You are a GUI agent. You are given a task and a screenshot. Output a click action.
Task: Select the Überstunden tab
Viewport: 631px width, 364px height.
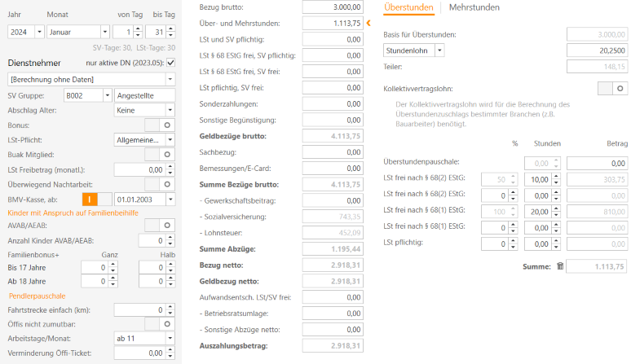[x=408, y=7]
